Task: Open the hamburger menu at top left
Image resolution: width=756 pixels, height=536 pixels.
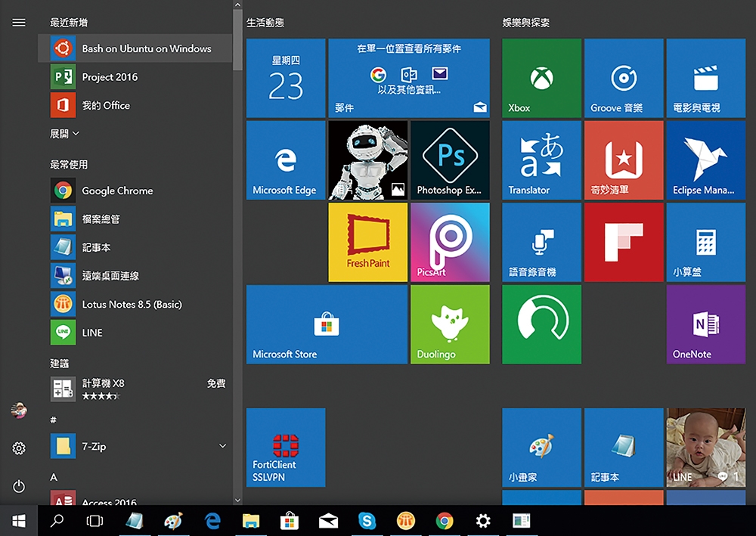Action: 19,23
